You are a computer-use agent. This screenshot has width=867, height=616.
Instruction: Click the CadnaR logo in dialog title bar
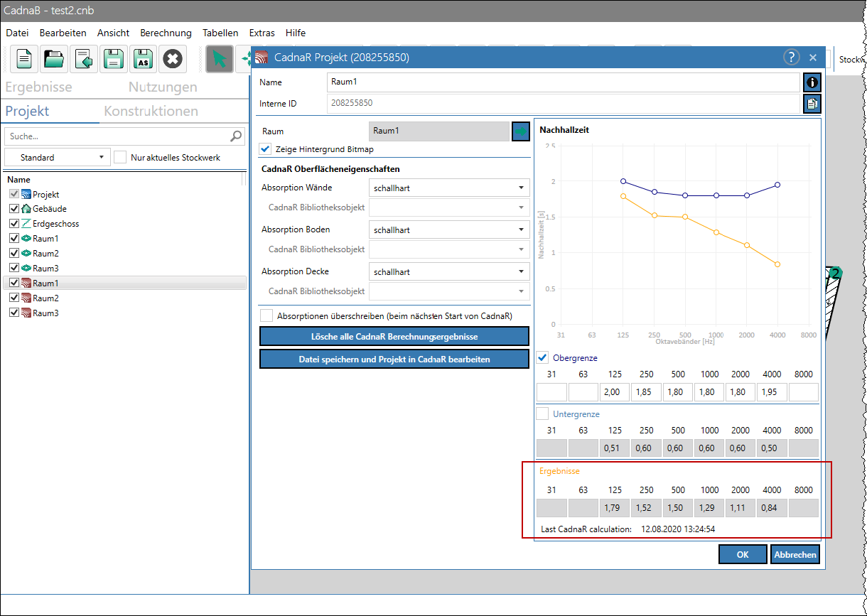(263, 58)
